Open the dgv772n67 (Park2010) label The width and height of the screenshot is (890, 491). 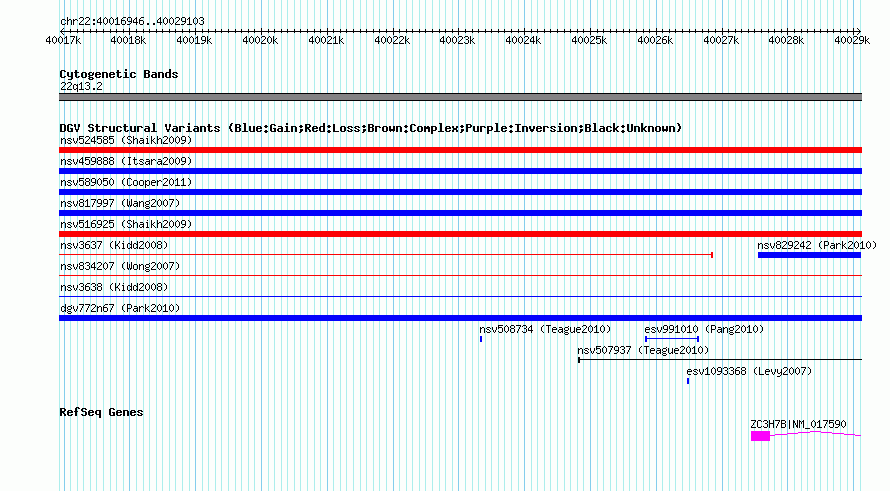120,308
